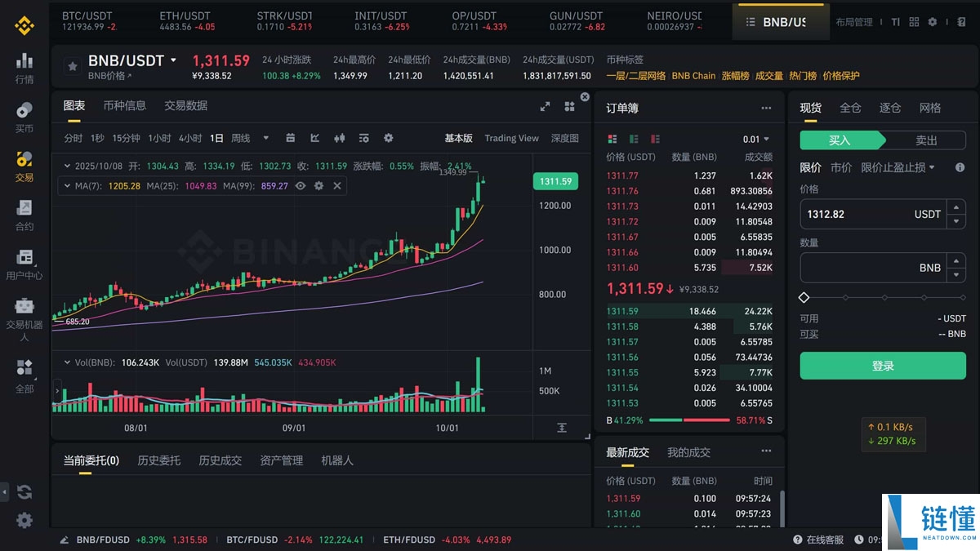The height and width of the screenshot is (551, 980).
Task: Open 在线客服 online support
Action: click(818, 540)
